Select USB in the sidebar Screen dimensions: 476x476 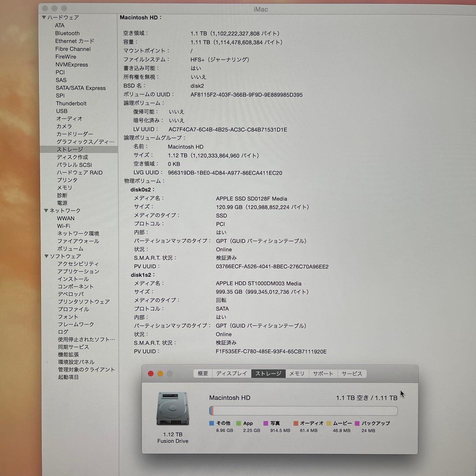[x=62, y=111]
